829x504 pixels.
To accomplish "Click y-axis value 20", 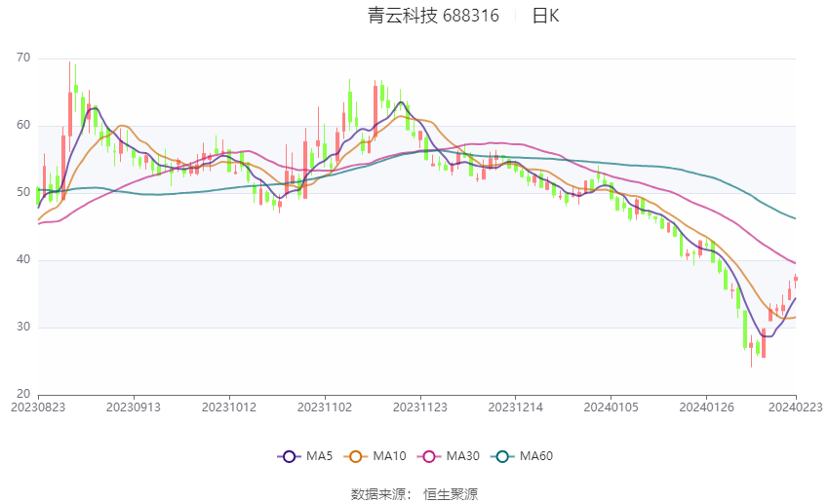I will tap(23, 394).
